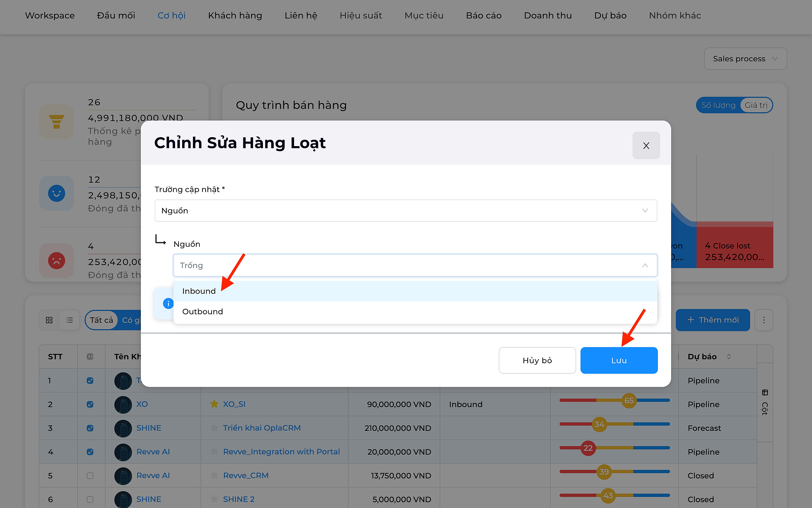Uncheck the row 1 checkbox

coord(90,381)
